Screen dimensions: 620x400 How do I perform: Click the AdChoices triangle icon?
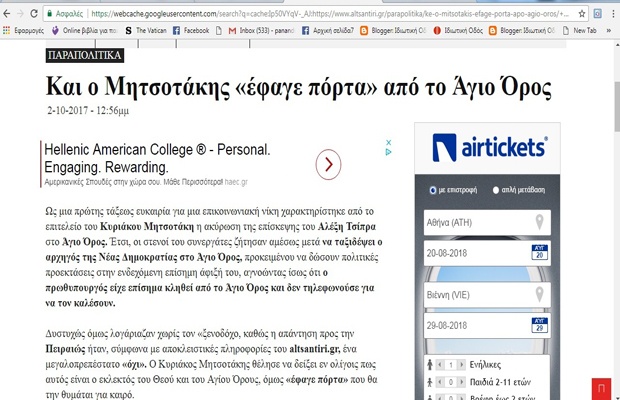[388, 151]
